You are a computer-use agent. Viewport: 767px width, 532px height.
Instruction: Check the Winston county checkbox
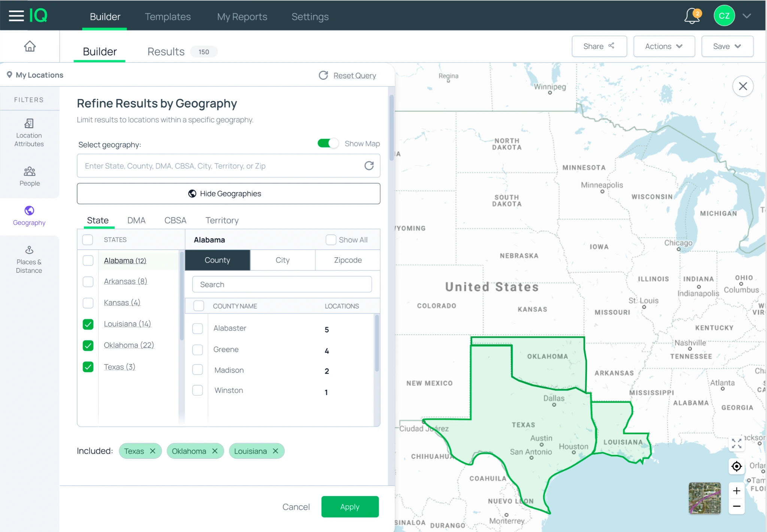tap(197, 390)
